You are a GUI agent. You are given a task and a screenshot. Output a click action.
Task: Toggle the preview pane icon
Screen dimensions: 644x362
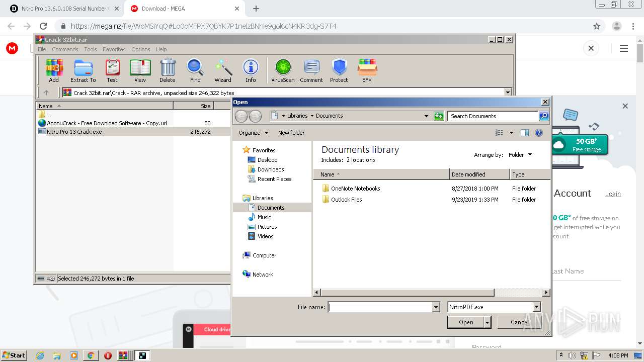[525, 133]
